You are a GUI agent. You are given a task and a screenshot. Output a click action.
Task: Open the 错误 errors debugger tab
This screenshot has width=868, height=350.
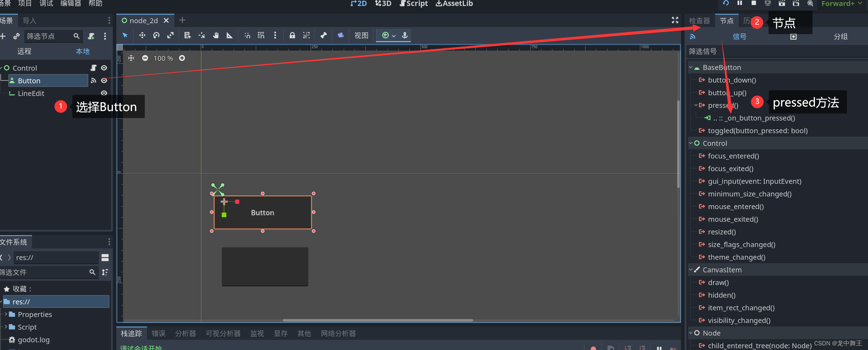(x=158, y=333)
